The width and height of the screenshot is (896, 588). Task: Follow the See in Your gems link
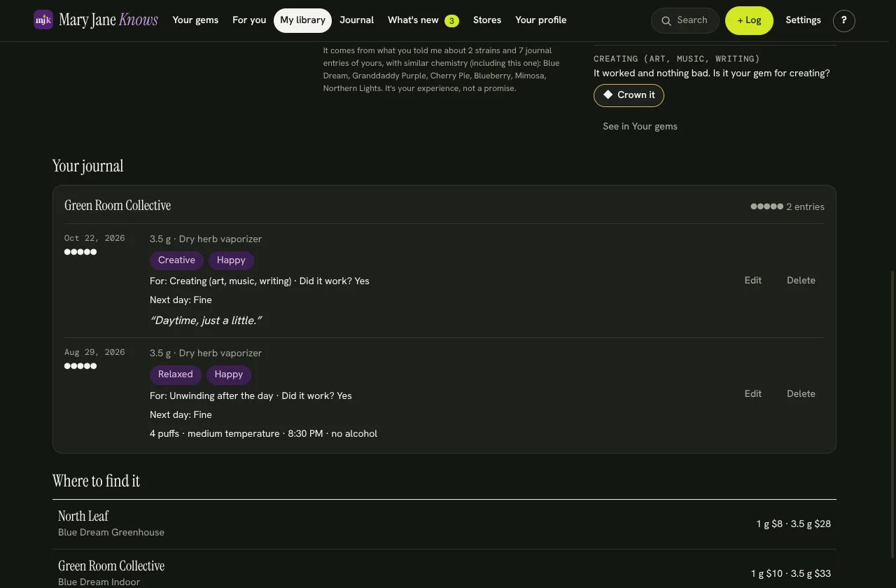click(x=640, y=127)
